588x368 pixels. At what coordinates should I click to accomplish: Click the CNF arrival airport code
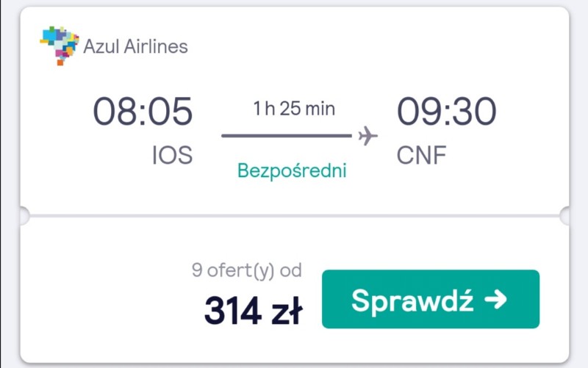tap(421, 155)
